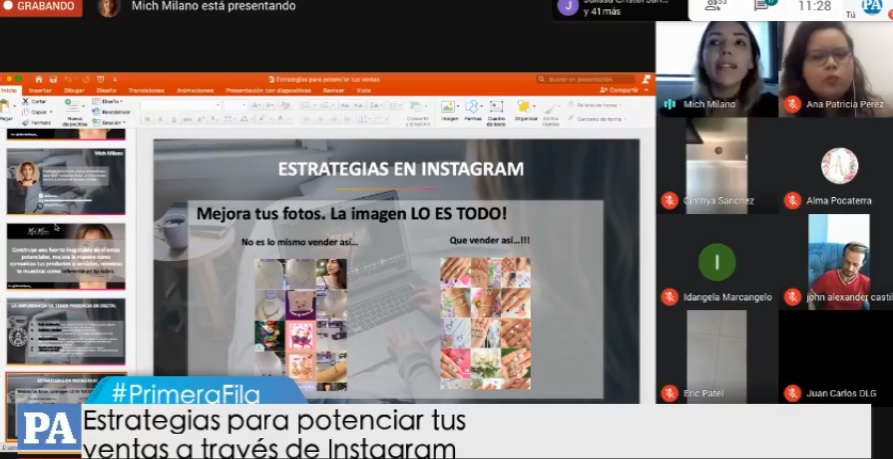893x459 pixels.
Task: Open the font name combo box
Action: click(x=182, y=105)
